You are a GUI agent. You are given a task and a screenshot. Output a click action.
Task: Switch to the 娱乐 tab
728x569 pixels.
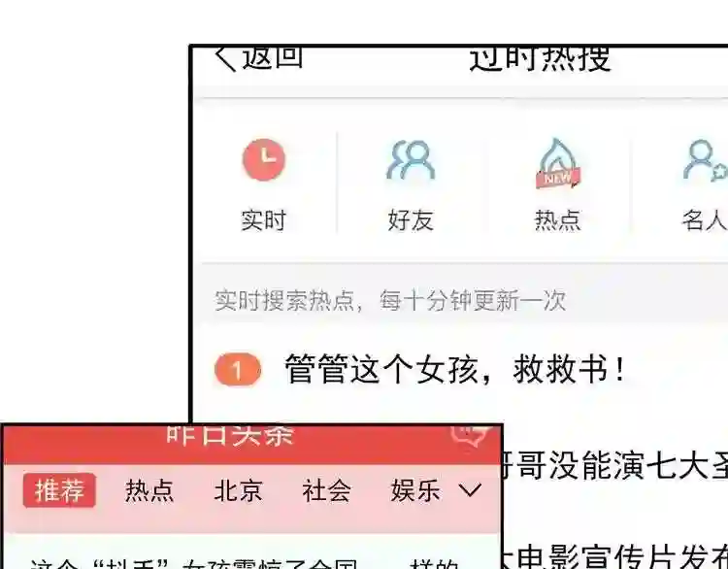415,490
